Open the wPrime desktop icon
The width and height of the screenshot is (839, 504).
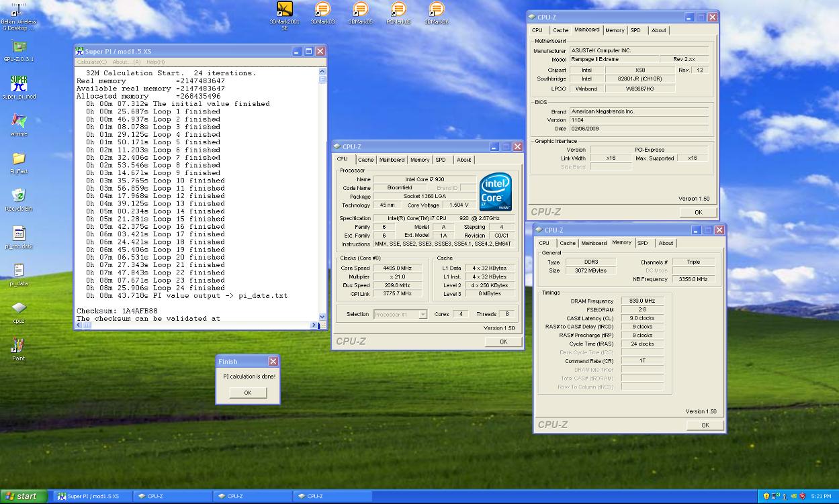19,124
